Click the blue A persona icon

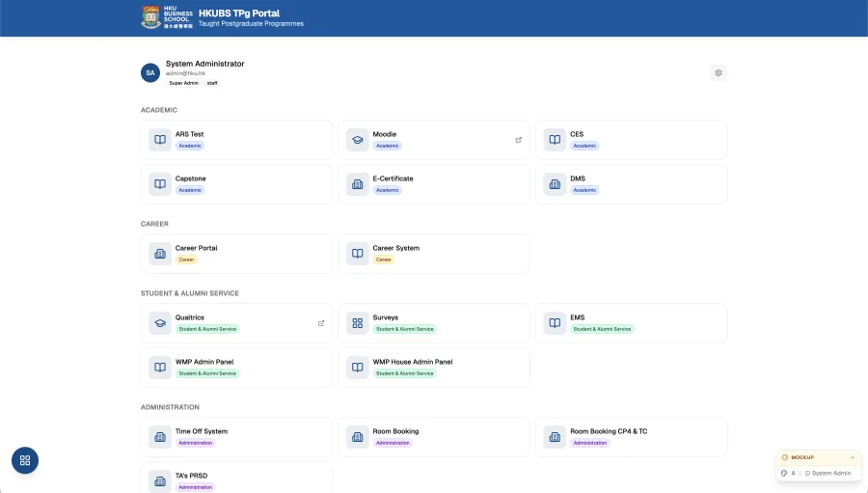784,473
